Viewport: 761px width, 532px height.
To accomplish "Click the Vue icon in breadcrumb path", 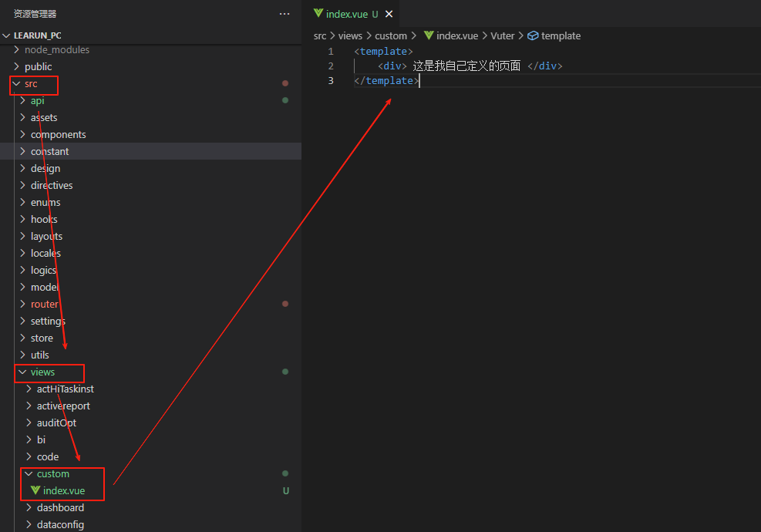I will (x=428, y=35).
